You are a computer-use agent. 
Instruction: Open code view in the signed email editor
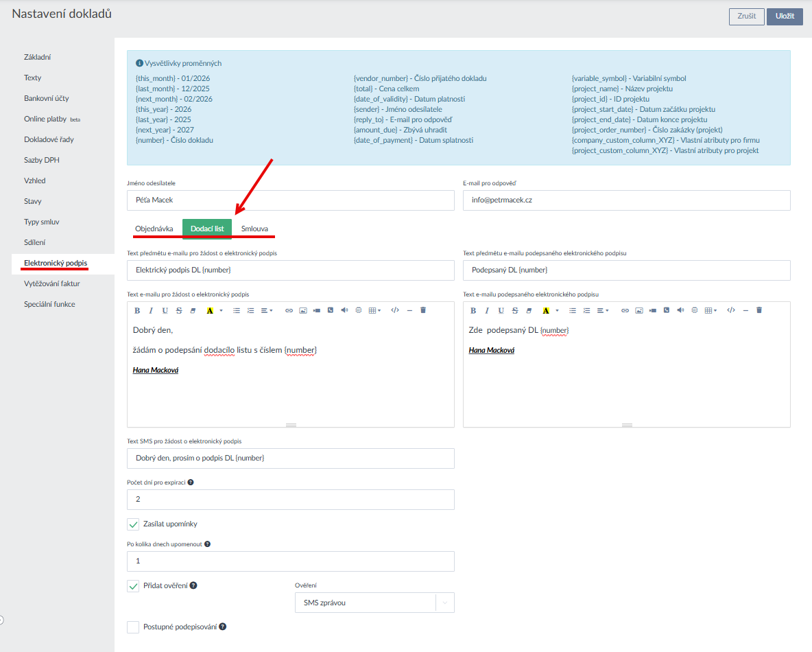pyautogui.click(x=731, y=310)
